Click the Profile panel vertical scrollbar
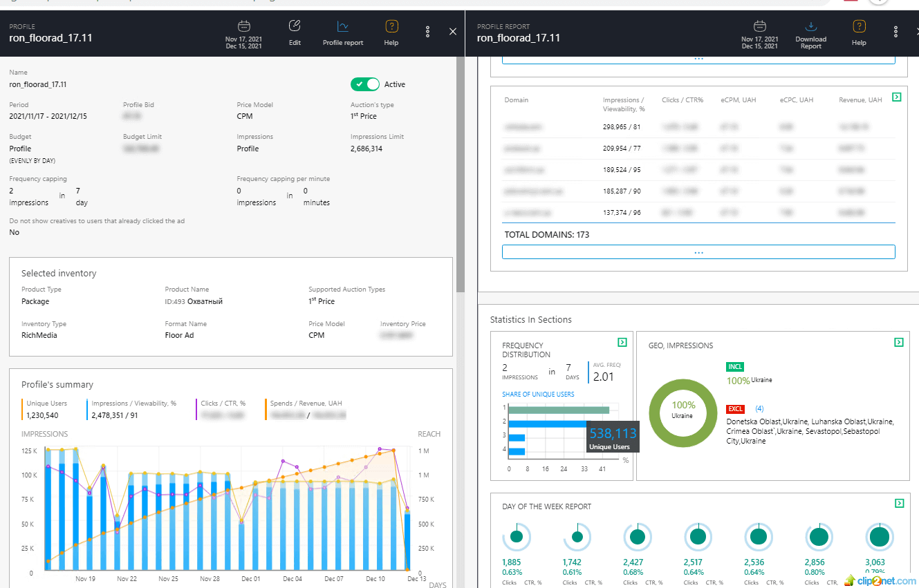 [x=461, y=173]
